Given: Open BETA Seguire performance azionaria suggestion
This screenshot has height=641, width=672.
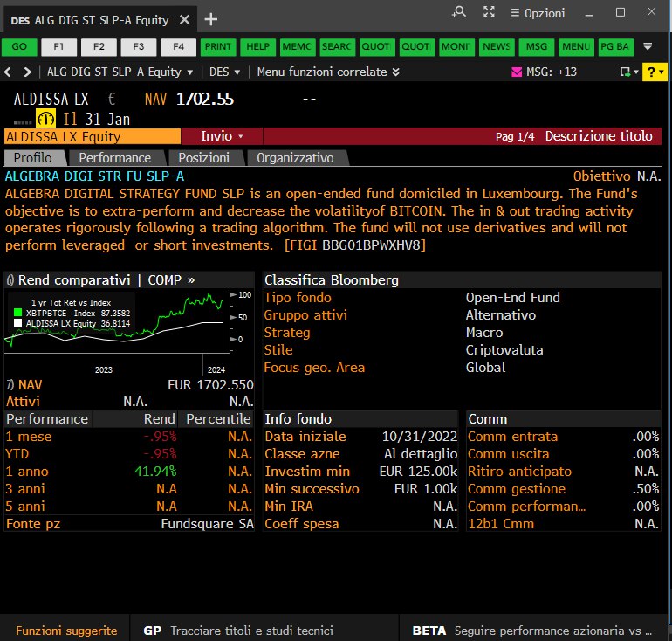Looking at the screenshot, I should [531, 631].
